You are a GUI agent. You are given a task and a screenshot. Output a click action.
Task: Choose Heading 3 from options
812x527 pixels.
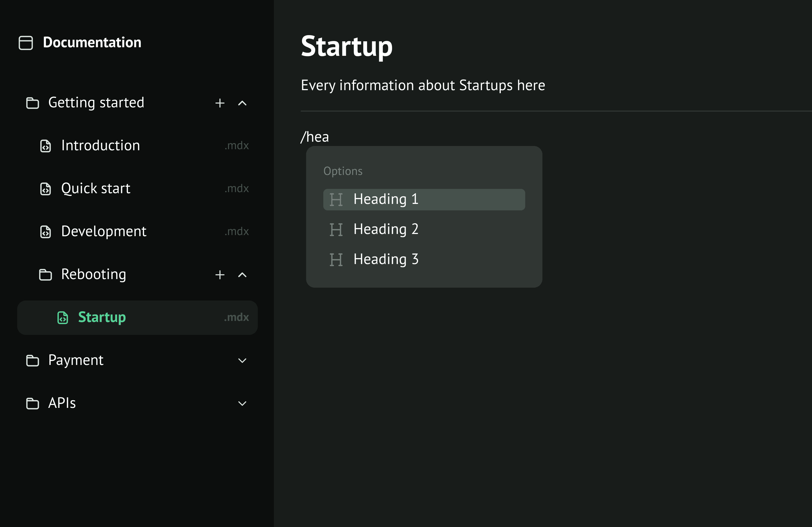pos(386,259)
